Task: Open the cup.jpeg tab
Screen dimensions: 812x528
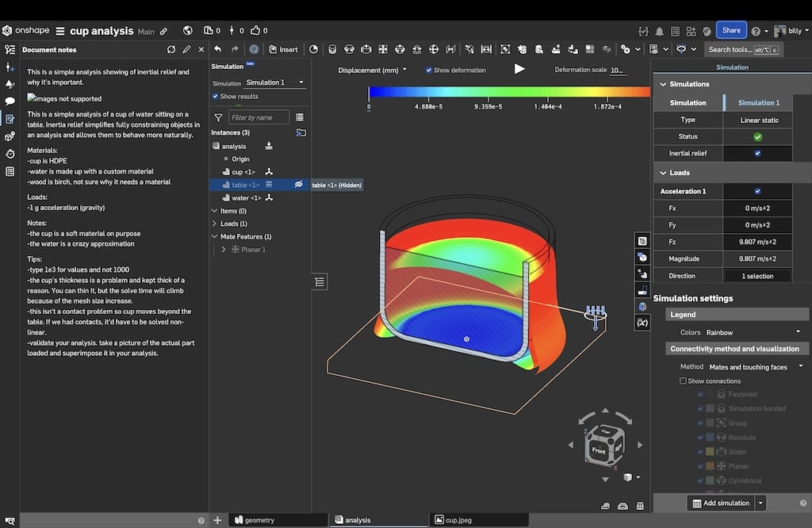Action: (x=480, y=520)
